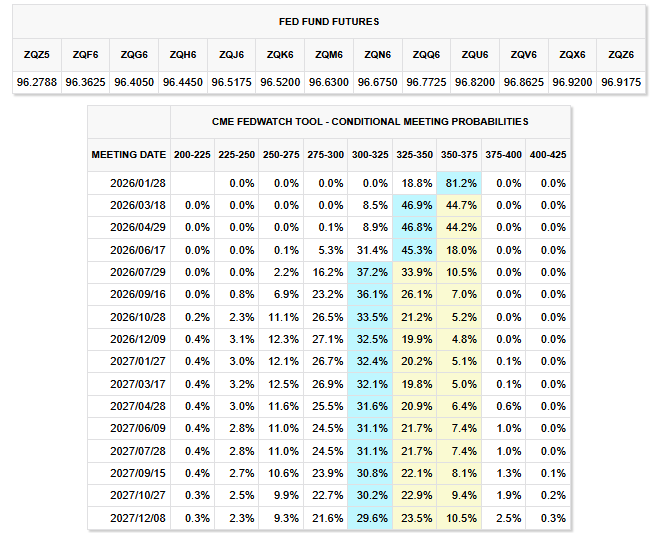Click the 300-325 rate range header
The image size is (654, 533).
(370, 155)
